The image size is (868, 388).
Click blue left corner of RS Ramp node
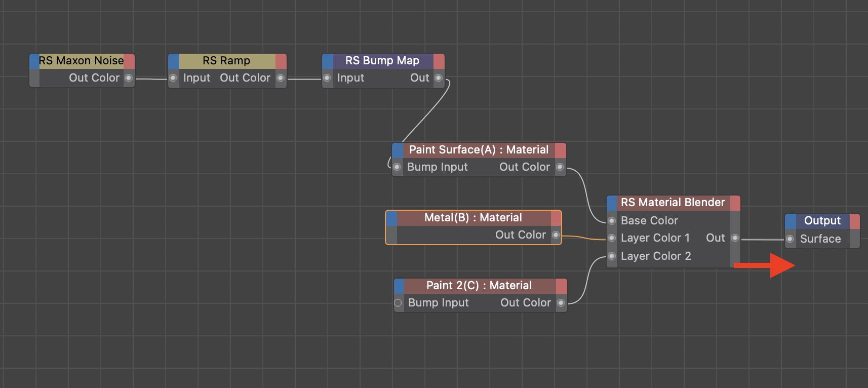174,61
